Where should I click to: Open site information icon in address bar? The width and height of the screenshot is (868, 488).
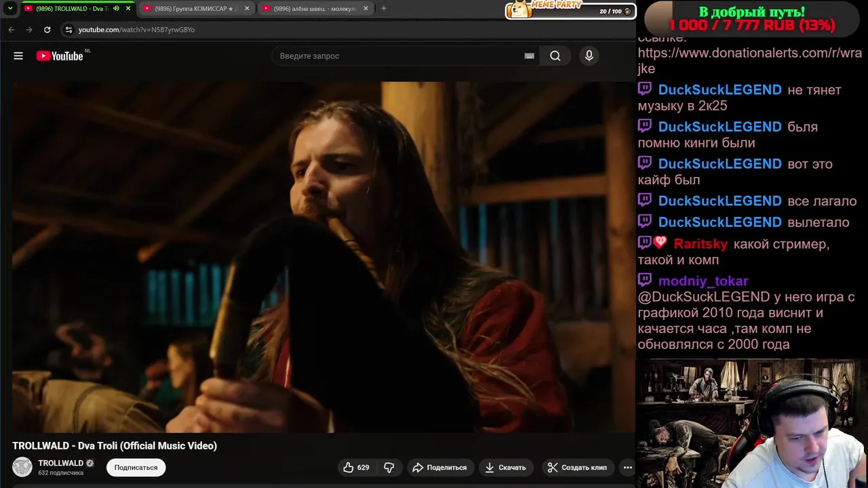[x=68, y=30]
